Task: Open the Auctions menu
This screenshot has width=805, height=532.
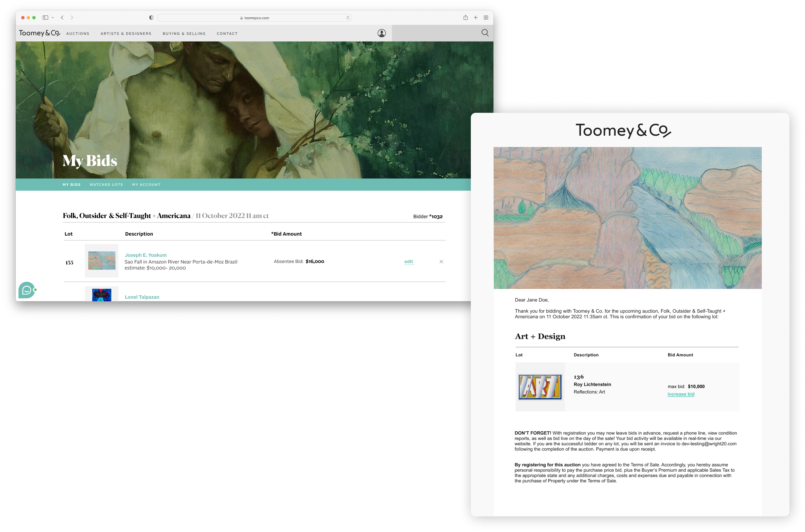Action: click(78, 33)
